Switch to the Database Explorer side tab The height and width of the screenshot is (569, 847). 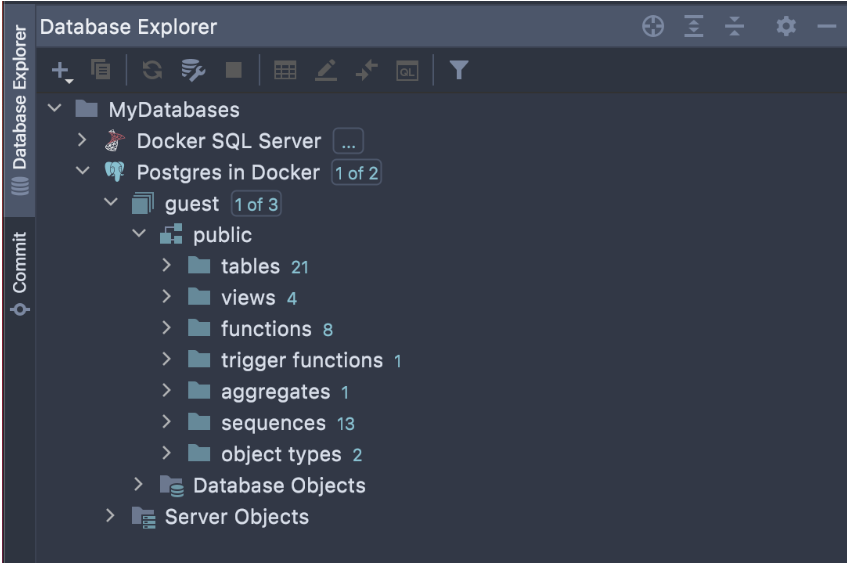[x=20, y=110]
